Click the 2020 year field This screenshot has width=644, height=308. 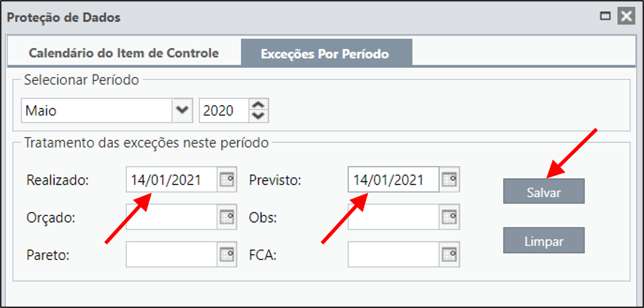point(224,110)
